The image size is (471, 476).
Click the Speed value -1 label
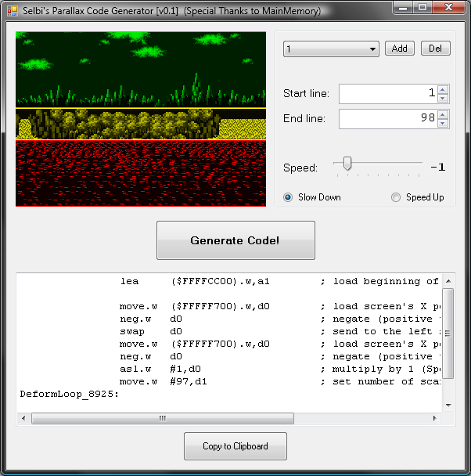[x=437, y=167]
